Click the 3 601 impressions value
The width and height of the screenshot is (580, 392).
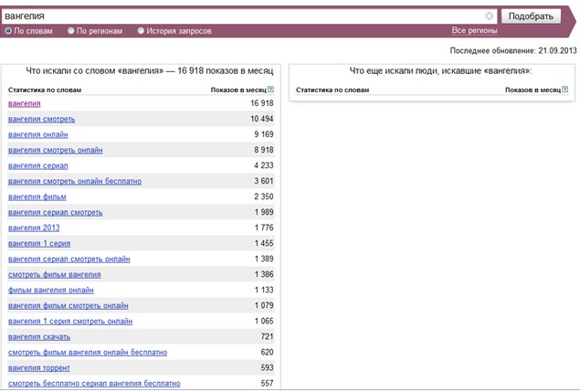pos(264,181)
